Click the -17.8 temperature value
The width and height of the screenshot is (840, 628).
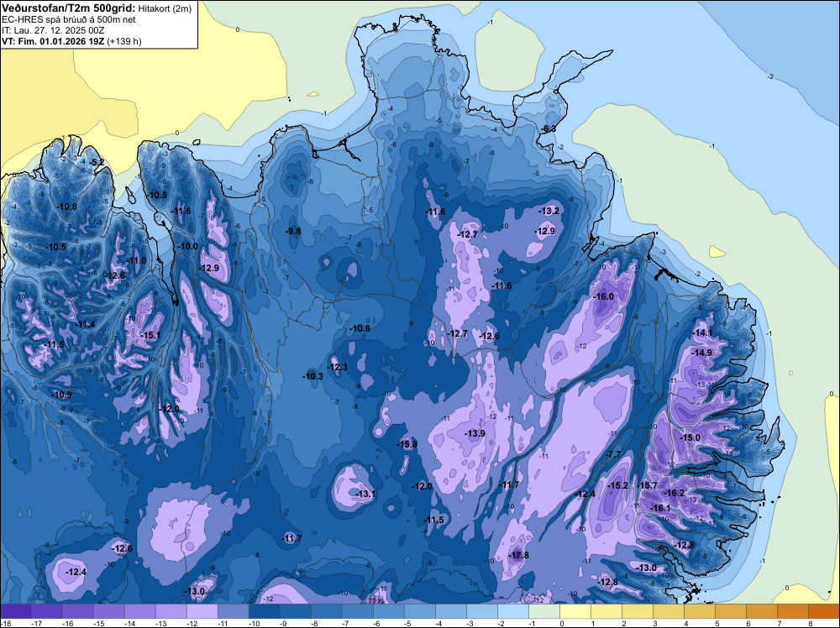click(x=518, y=555)
